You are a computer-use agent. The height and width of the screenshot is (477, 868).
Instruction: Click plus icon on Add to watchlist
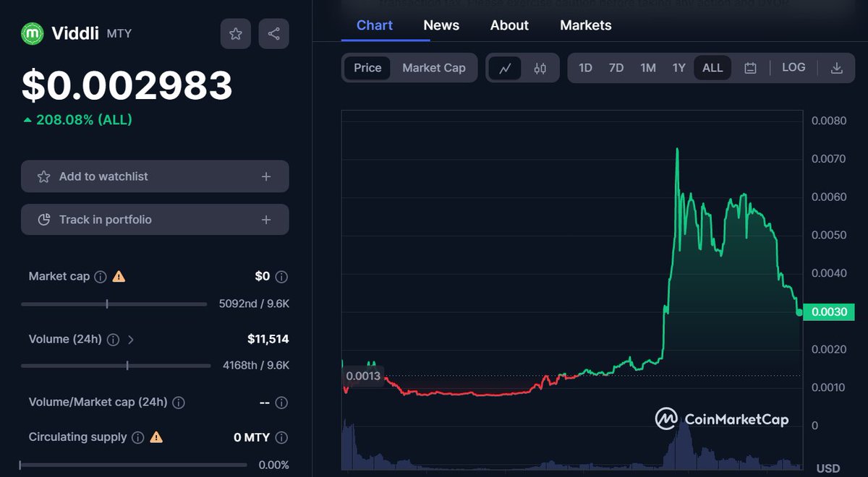tap(266, 176)
